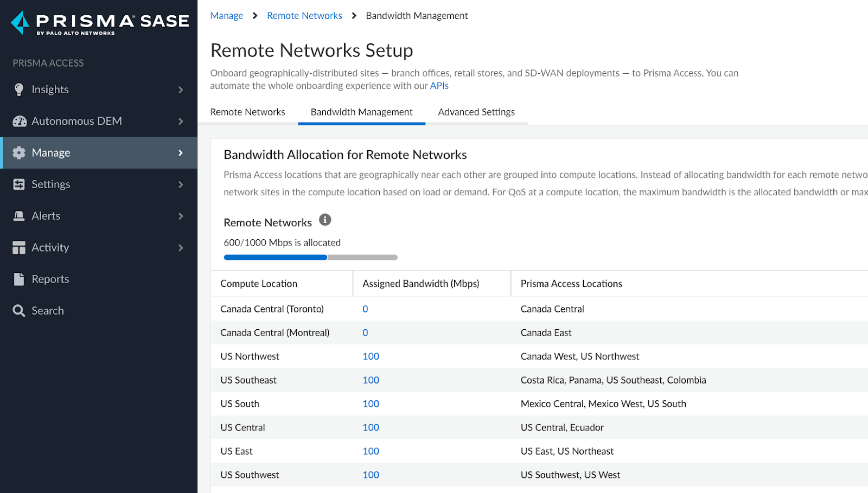The height and width of the screenshot is (493, 868).
Task: Open Reports via its document icon
Action: point(19,279)
